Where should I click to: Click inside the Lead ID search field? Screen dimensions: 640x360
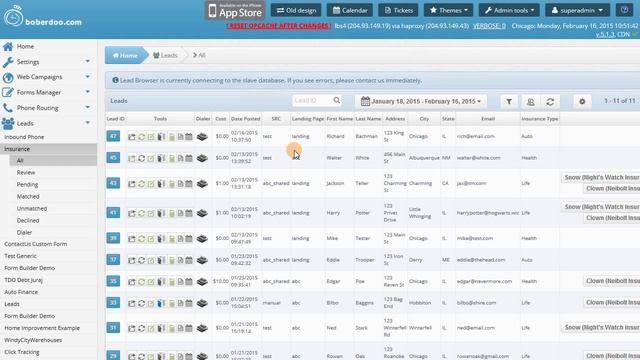[x=312, y=100]
